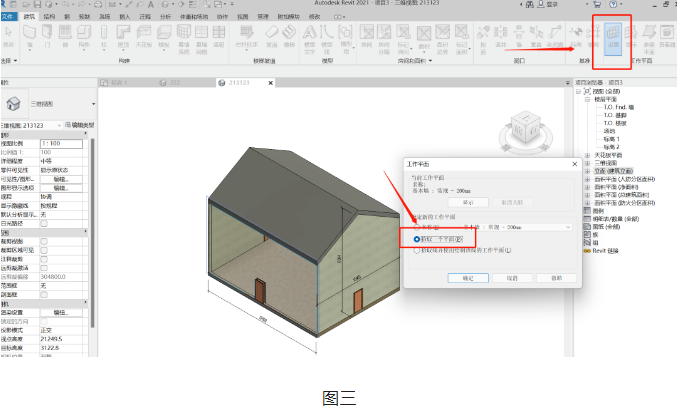Expand the Elevations (立面) tree node
The height and width of the screenshot is (419, 677).
(x=587, y=171)
